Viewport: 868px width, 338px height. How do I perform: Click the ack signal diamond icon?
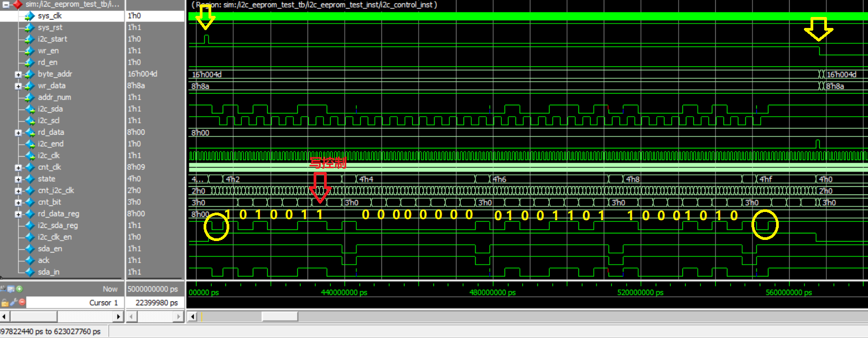click(30, 260)
